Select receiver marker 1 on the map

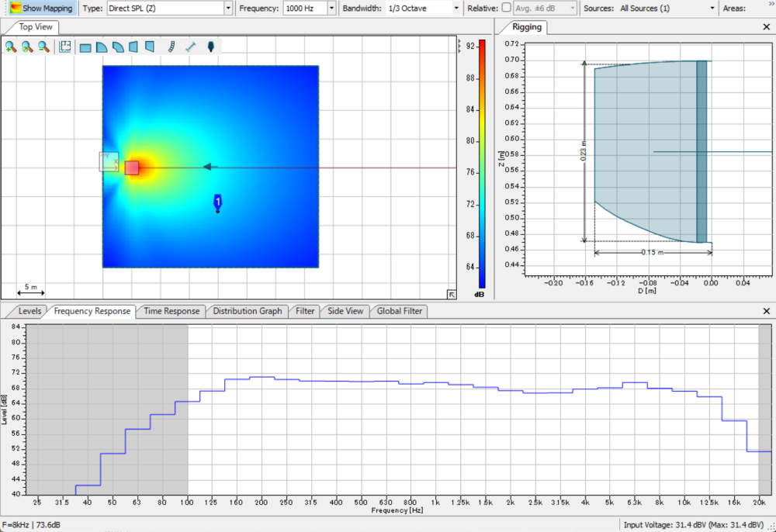218,202
